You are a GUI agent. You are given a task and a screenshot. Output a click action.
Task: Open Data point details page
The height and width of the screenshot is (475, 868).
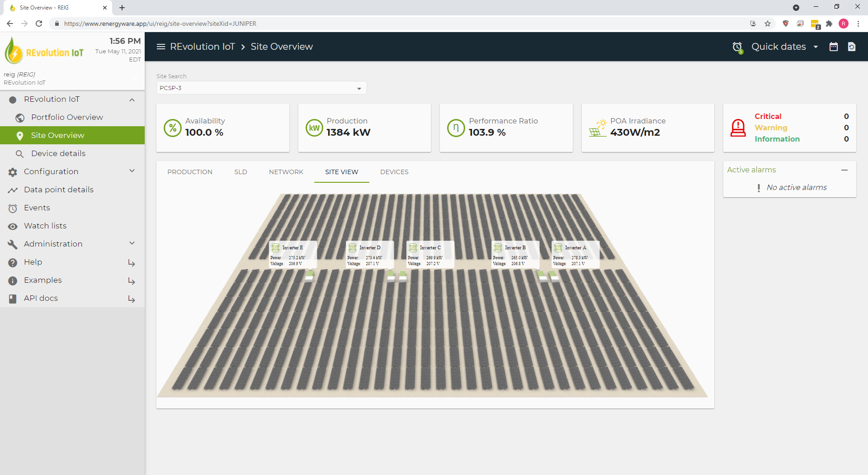(x=72, y=190)
